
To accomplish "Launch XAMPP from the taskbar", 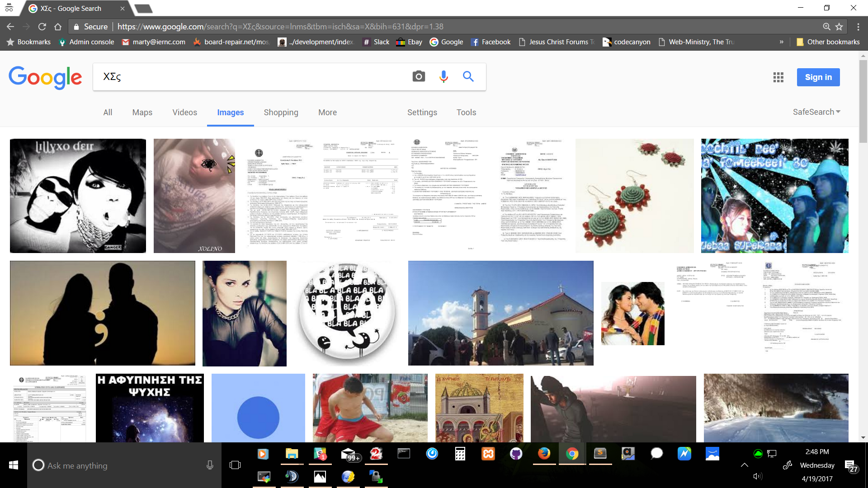I will pyautogui.click(x=488, y=454).
